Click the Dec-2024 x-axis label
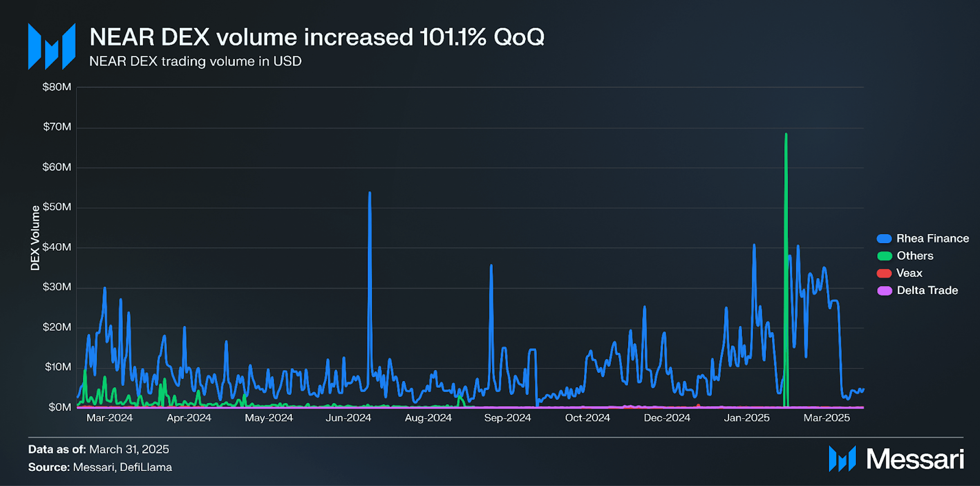This screenshot has width=980, height=486. click(x=667, y=418)
